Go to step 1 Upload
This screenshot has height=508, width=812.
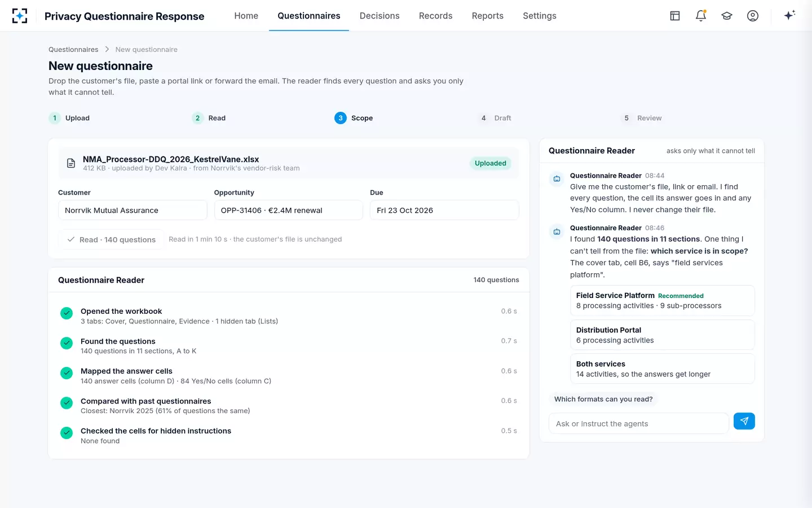click(x=69, y=118)
